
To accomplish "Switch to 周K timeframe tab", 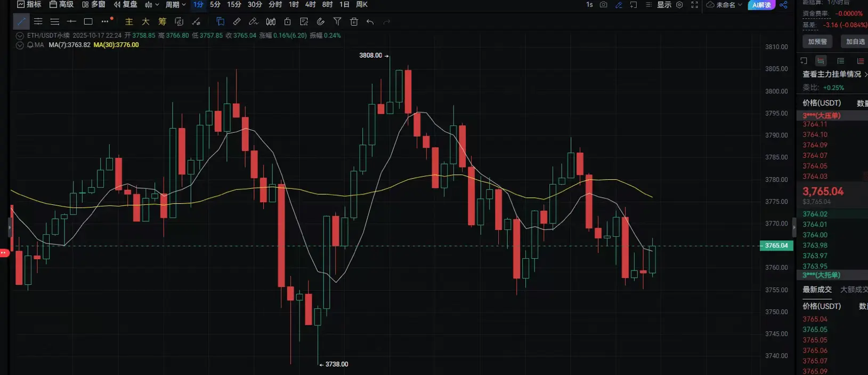I will coord(362,4).
